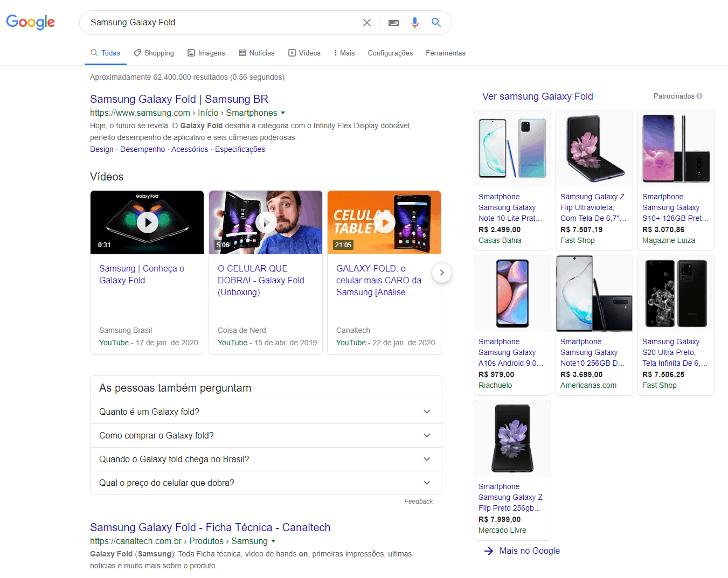Viewport: 728px width, 578px height.
Task: Open the Design sitelink
Action: (102, 149)
